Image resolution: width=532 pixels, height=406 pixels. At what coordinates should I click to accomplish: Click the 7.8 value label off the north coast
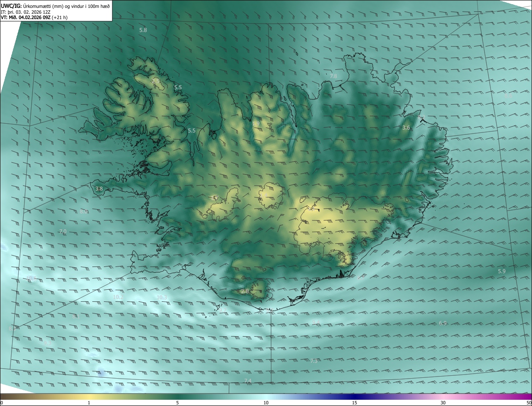pos(333,76)
